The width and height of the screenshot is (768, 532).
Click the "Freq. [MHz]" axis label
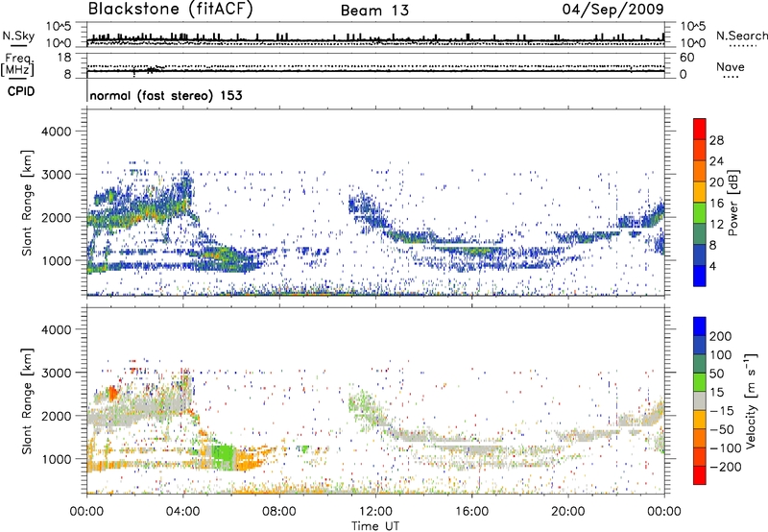pos(17,65)
